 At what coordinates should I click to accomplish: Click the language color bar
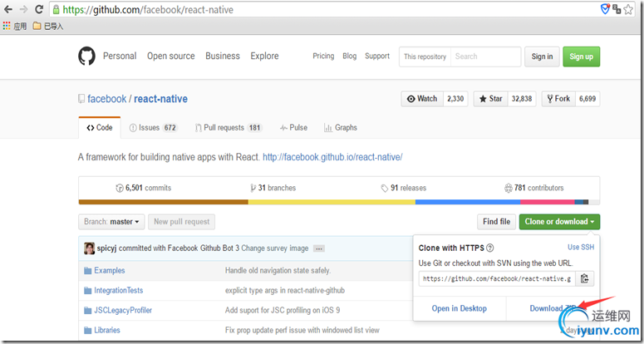pyautogui.click(x=333, y=202)
